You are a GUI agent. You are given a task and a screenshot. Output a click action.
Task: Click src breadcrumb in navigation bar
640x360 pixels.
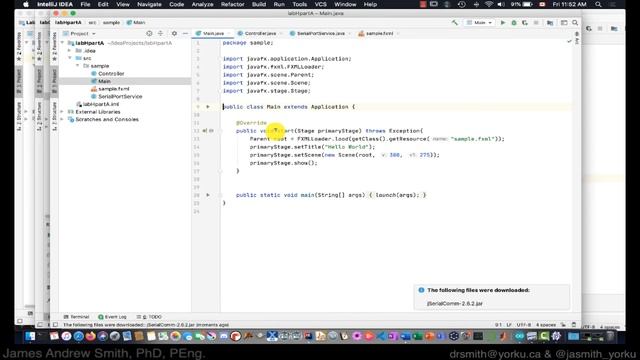point(93,23)
